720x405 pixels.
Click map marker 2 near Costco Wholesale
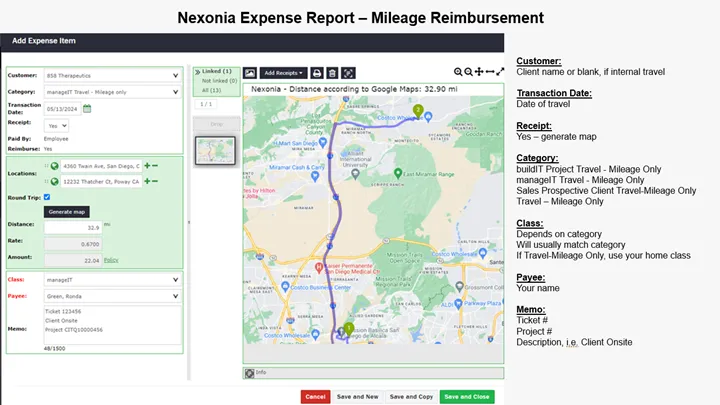[x=418, y=111]
